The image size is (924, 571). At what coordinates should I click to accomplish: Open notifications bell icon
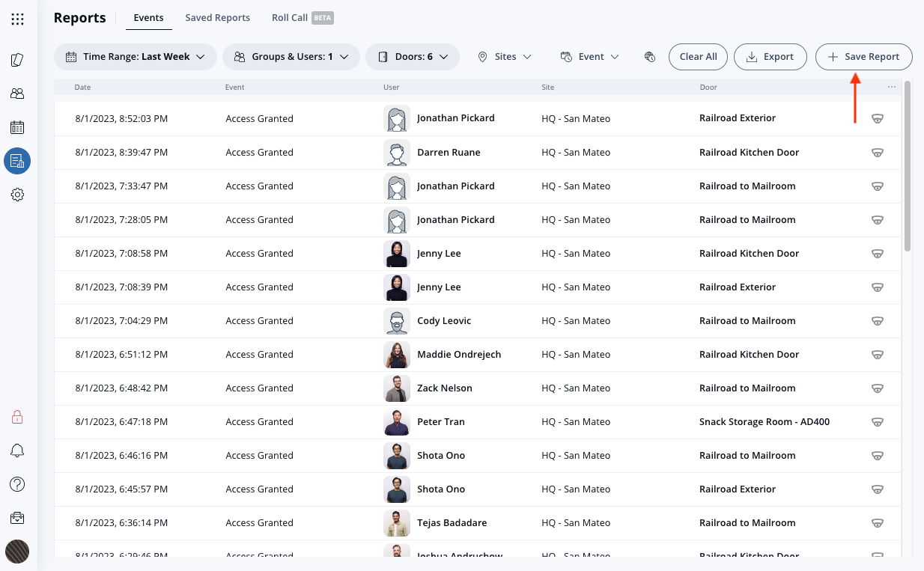point(17,451)
